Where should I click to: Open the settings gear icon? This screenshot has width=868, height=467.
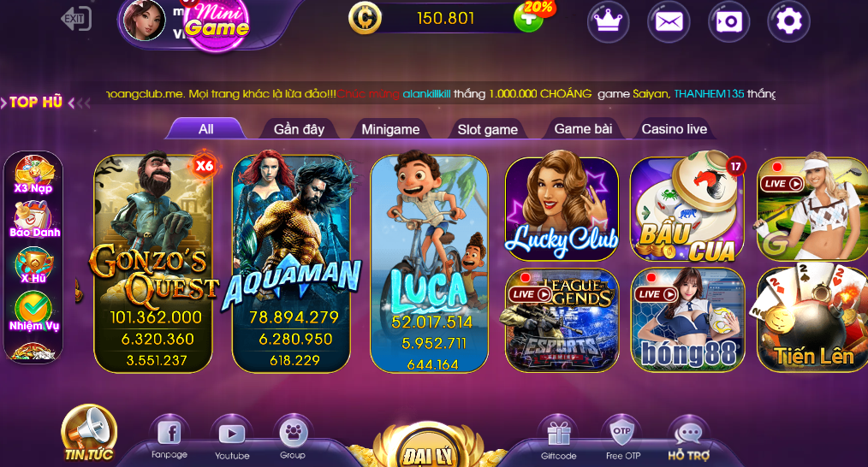pos(789,21)
